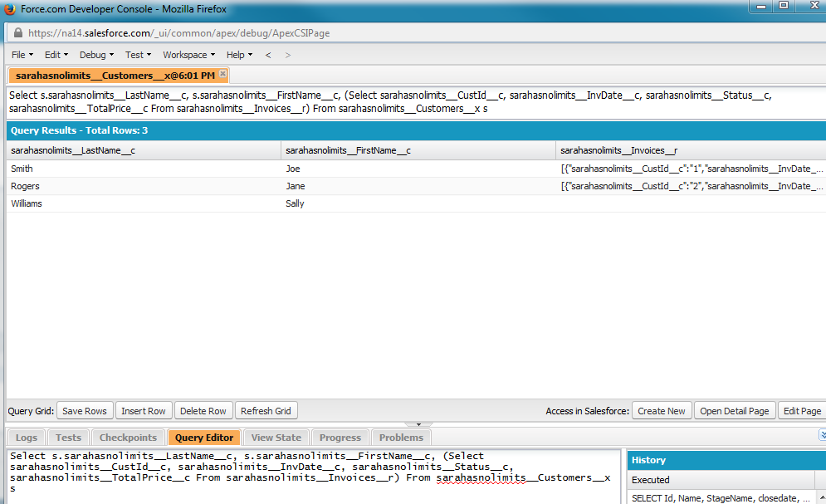
Task: Open the Help menu
Action: click(239, 55)
